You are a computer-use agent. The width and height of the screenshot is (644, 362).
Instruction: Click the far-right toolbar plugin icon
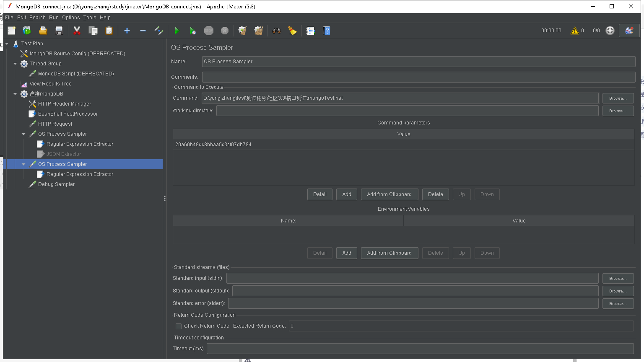point(629,31)
